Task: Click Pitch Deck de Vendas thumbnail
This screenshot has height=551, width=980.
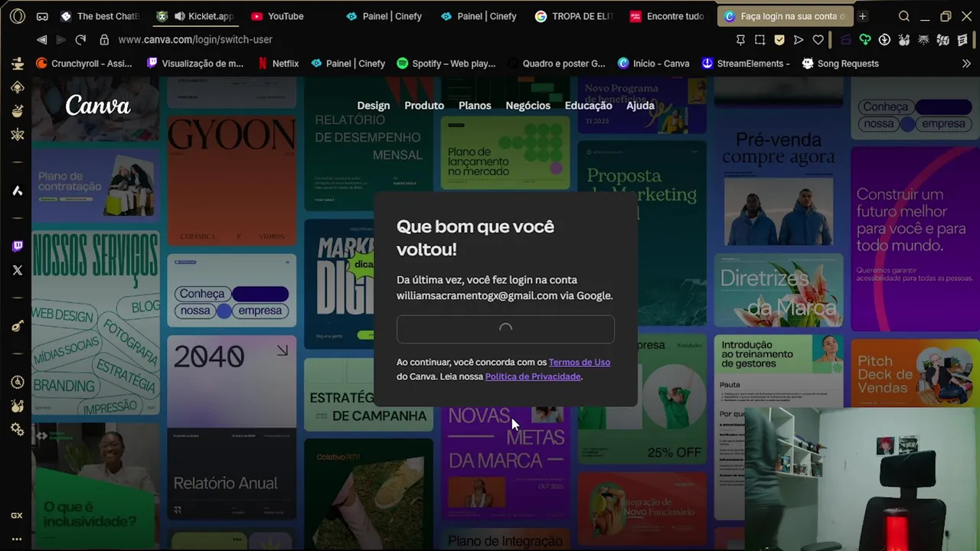Action: pos(915,374)
